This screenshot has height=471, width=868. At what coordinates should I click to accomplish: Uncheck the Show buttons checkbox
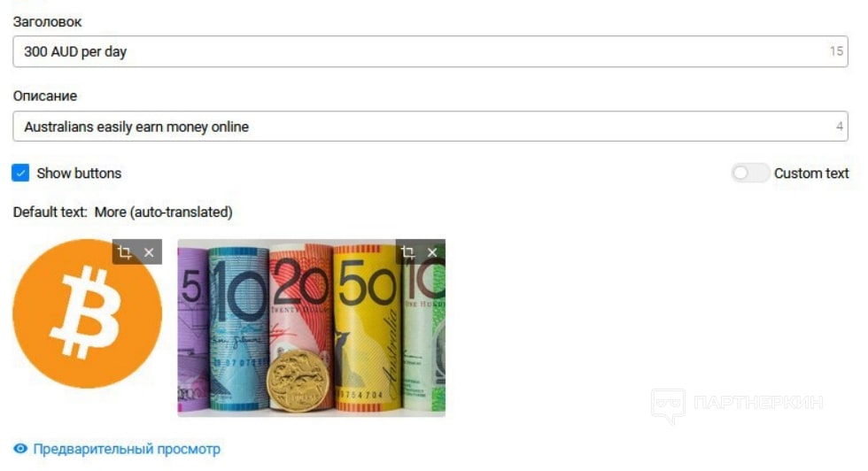click(x=20, y=173)
